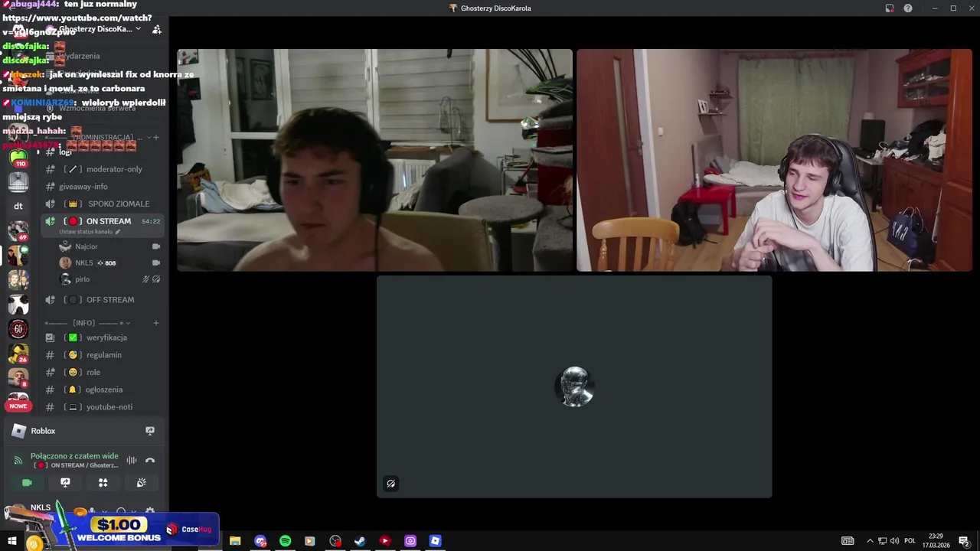The image size is (980, 551).
Task: Select user Najcior in voice list
Action: [109, 246]
